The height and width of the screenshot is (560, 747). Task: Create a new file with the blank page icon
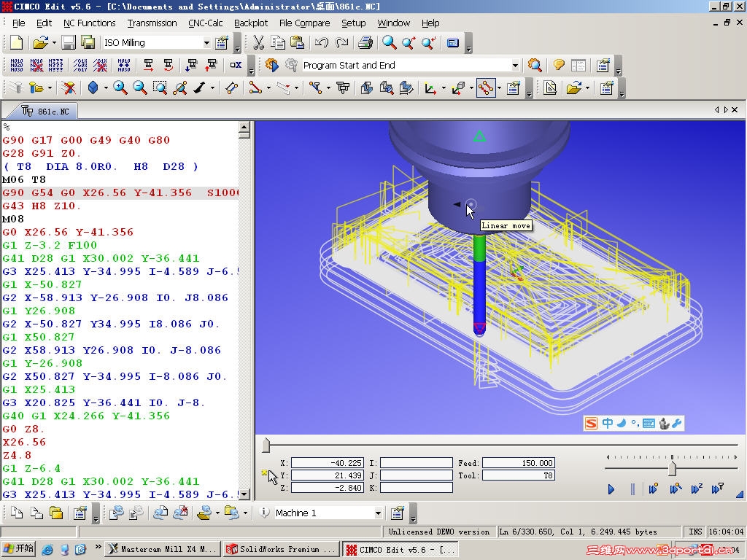[x=16, y=43]
